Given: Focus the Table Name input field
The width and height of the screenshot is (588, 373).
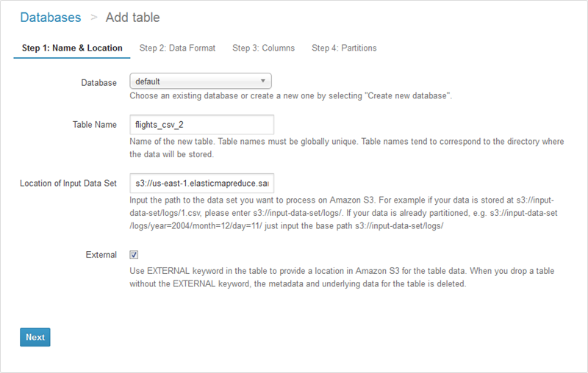Looking at the screenshot, I should click(x=201, y=124).
